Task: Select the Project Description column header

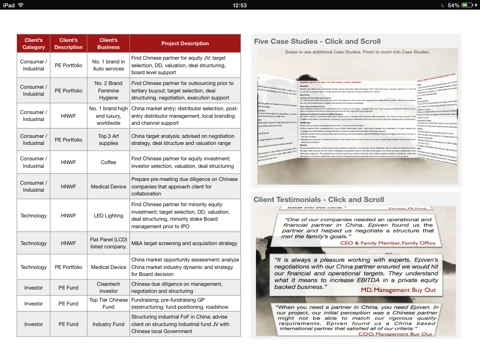Action: (x=185, y=43)
